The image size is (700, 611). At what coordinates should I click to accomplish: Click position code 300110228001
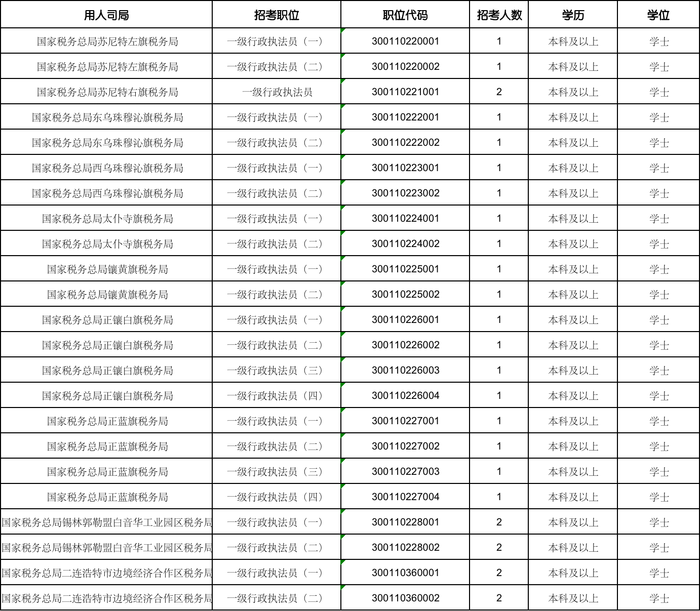[x=405, y=522]
